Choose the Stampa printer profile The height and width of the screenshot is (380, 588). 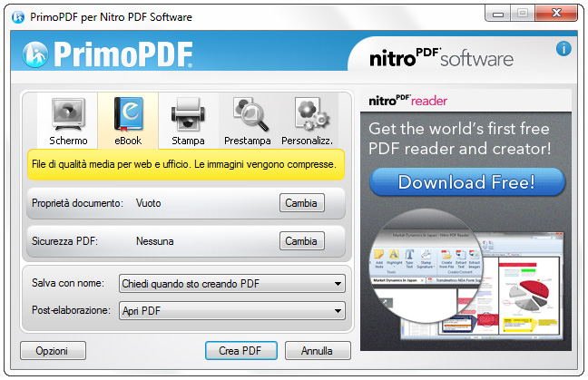tap(188, 121)
